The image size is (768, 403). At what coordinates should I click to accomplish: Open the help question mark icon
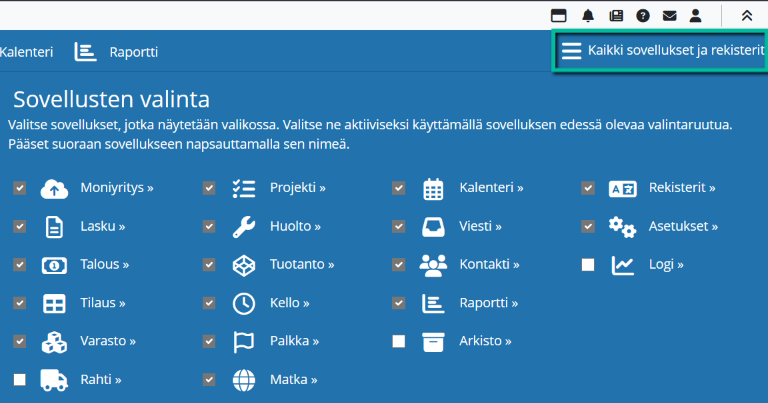[x=643, y=15]
